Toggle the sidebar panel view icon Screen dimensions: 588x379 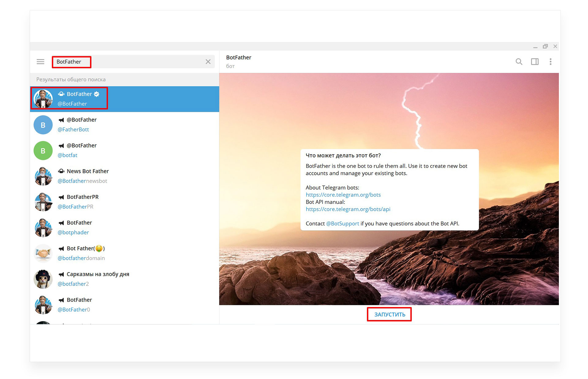(x=535, y=60)
